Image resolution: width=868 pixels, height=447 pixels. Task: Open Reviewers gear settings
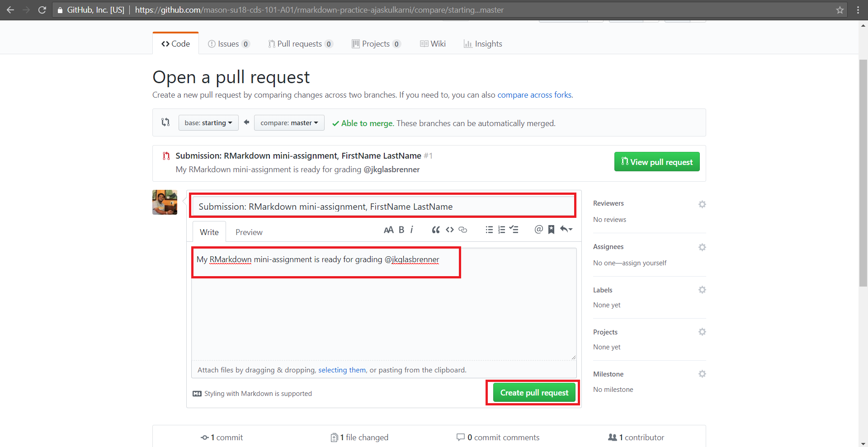click(702, 204)
